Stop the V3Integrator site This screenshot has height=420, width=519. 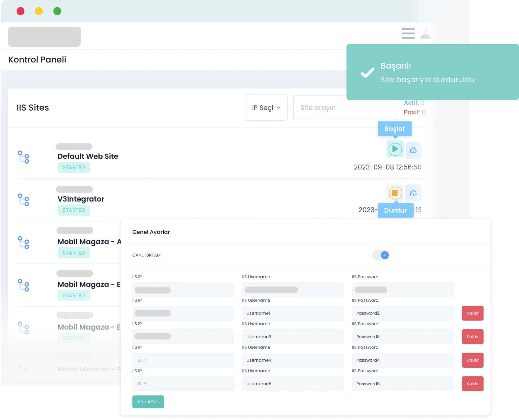[x=395, y=193]
